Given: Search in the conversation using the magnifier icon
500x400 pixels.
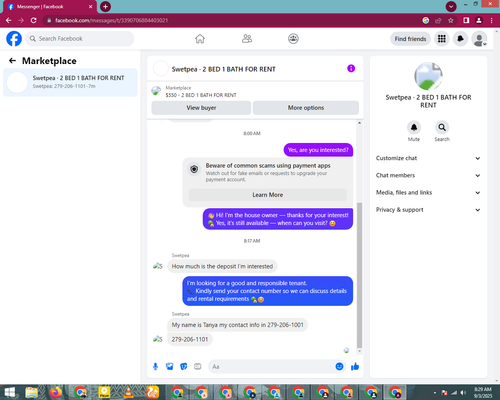Looking at the screenshot, I should [x=442, y=128].
